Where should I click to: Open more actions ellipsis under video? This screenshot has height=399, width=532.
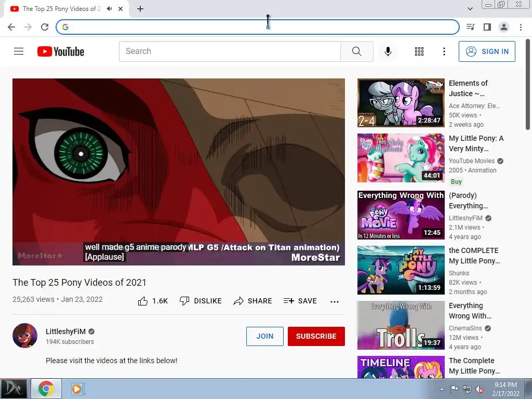(x=335, y=302)
